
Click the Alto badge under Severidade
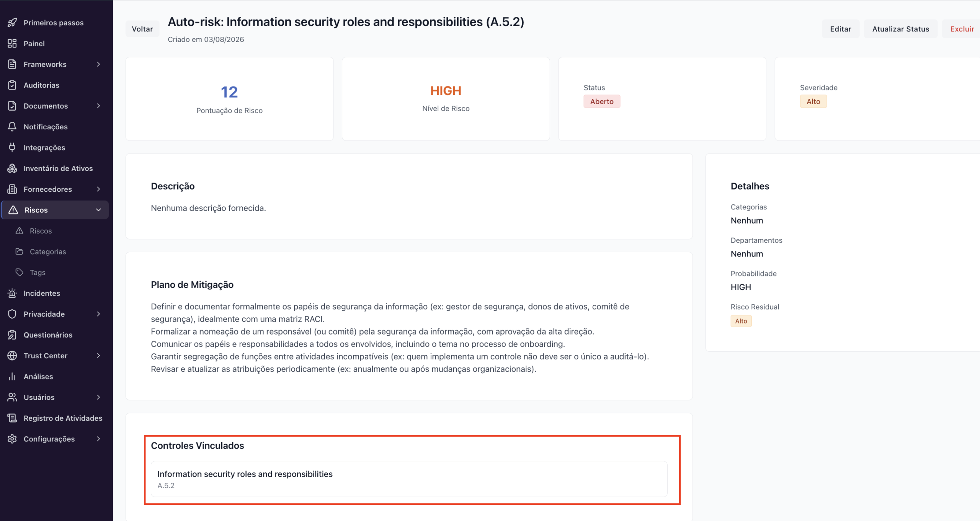813,101
